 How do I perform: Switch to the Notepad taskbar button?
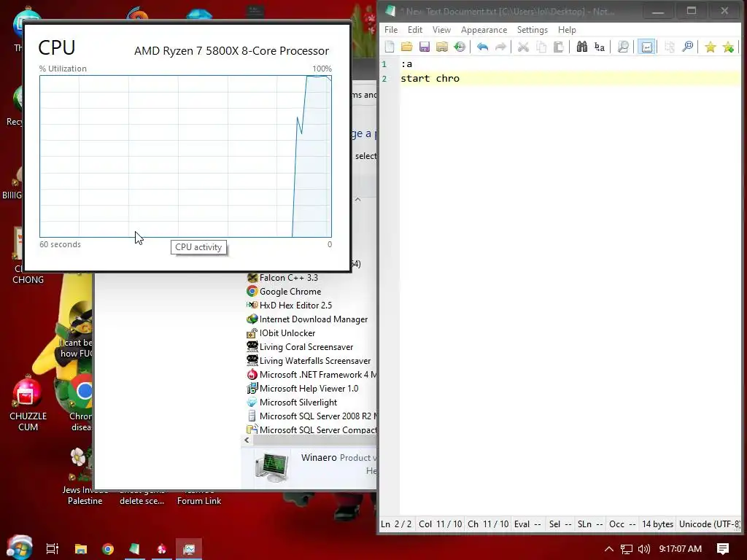[135, 549]
